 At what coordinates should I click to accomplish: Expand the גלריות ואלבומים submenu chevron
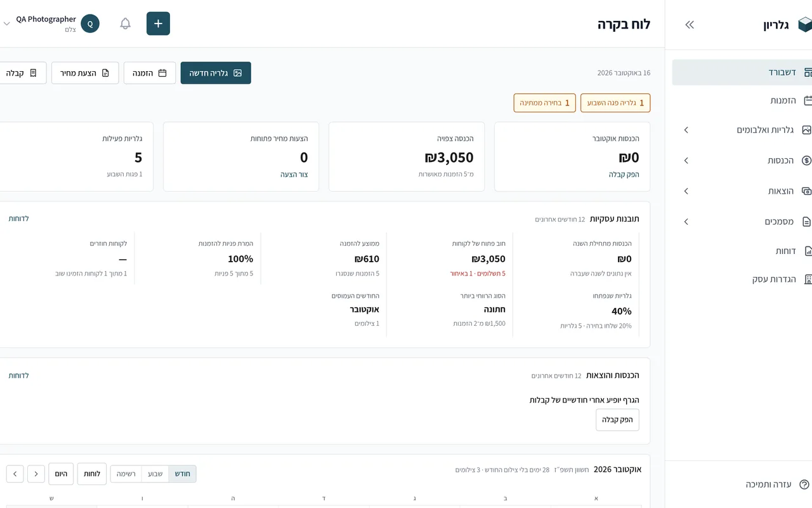(686, 130)
